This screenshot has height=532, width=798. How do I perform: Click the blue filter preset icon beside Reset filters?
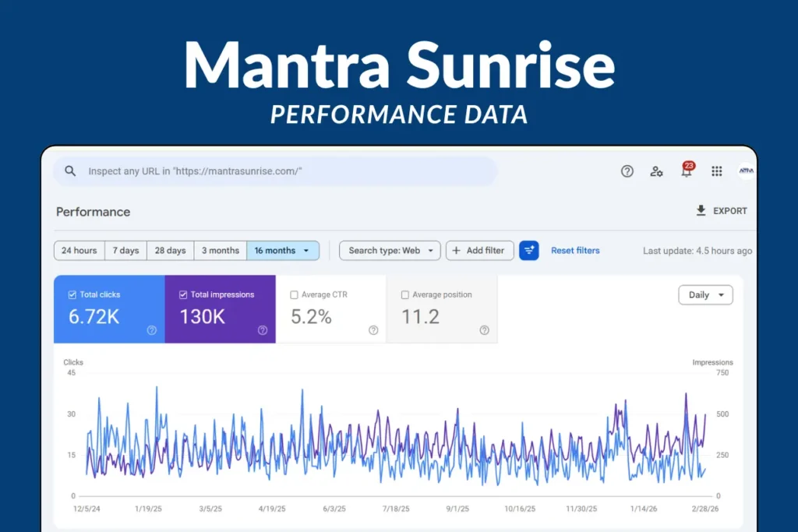click(x=529, y=250)
